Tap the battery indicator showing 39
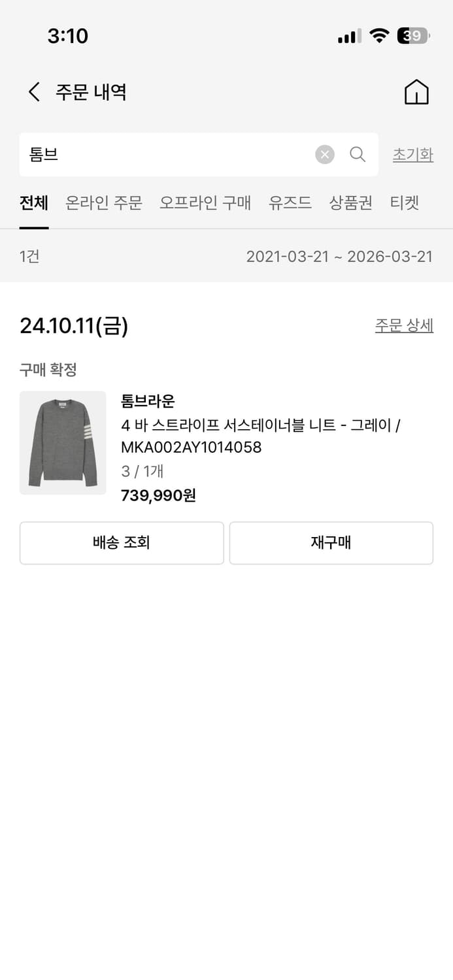The width and height of the screenshot is (453, 980). click(x=411, y=36)
